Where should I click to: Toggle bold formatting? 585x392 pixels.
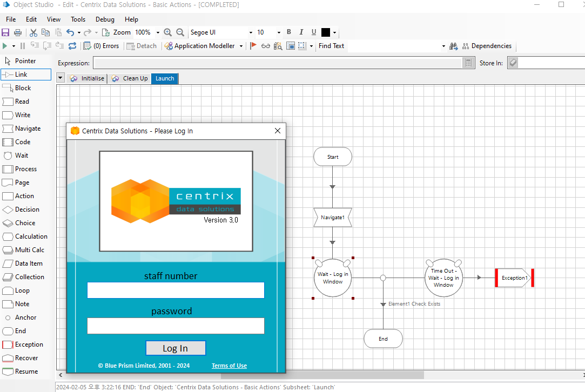289,32
